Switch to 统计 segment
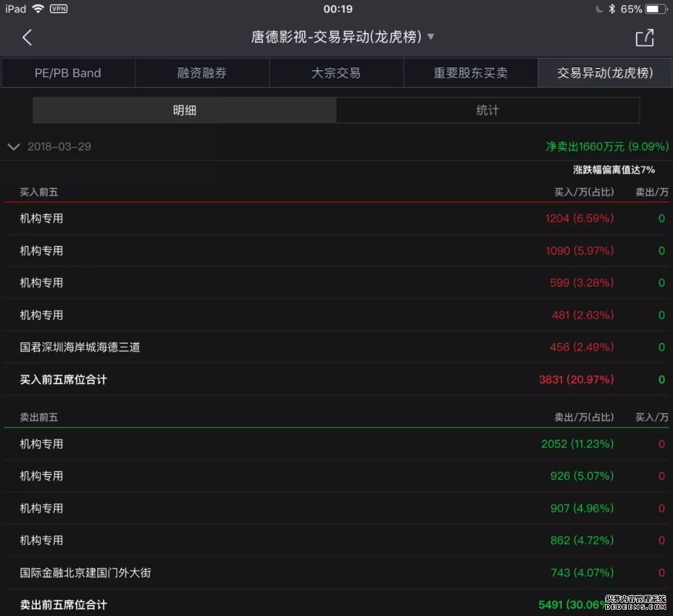This screenshot has height=616, width=673. tap(487, 110)
